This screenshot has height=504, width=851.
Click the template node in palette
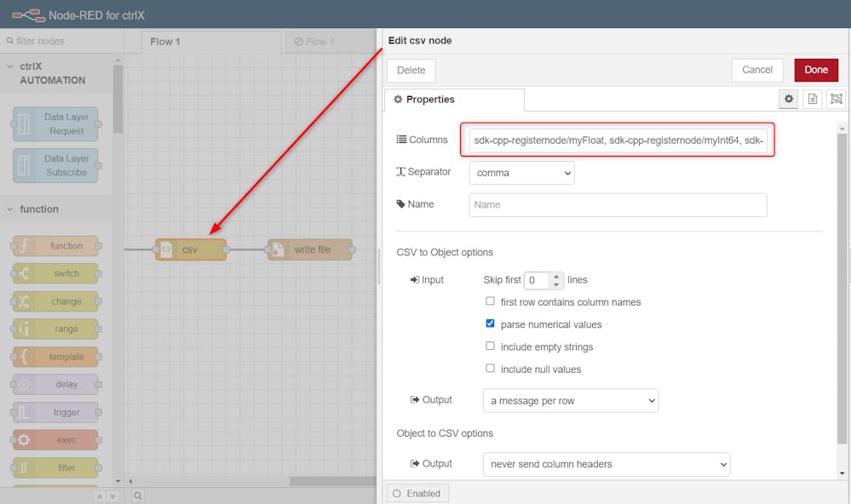tap(56, 357)
